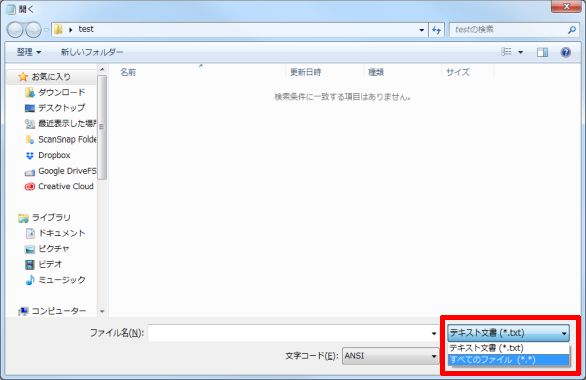Toggle the preview pane icon
Screen dimensions: 586x380
pos(542,52)
